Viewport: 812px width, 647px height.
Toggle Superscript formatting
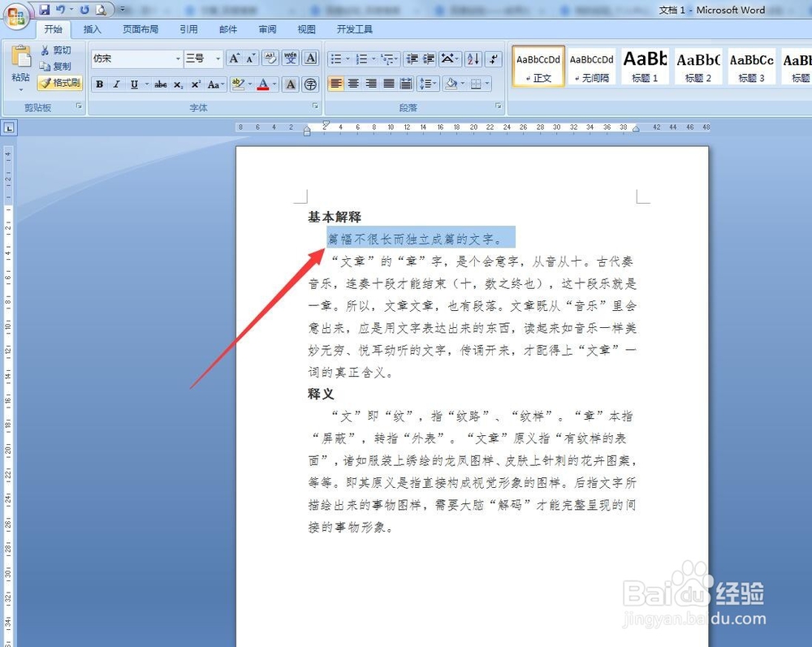pos(196,84)
